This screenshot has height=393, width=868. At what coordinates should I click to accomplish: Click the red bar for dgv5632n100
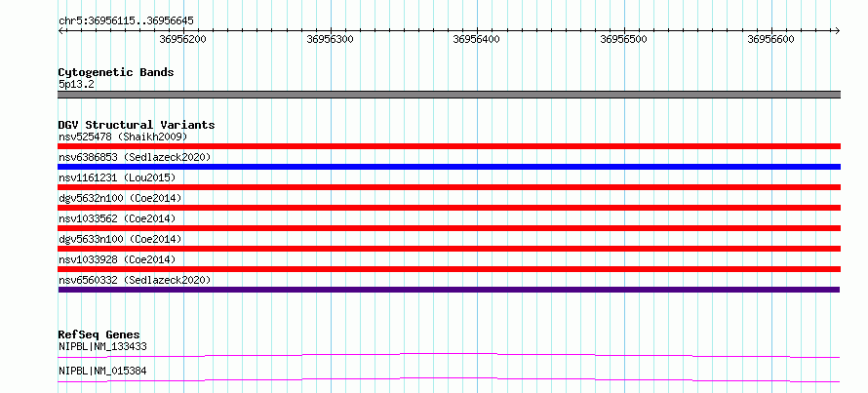[449, 208]
